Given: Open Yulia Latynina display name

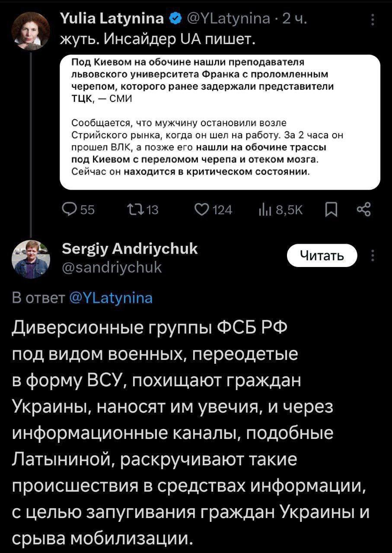Looking at the screenshot, I should 113,18.
